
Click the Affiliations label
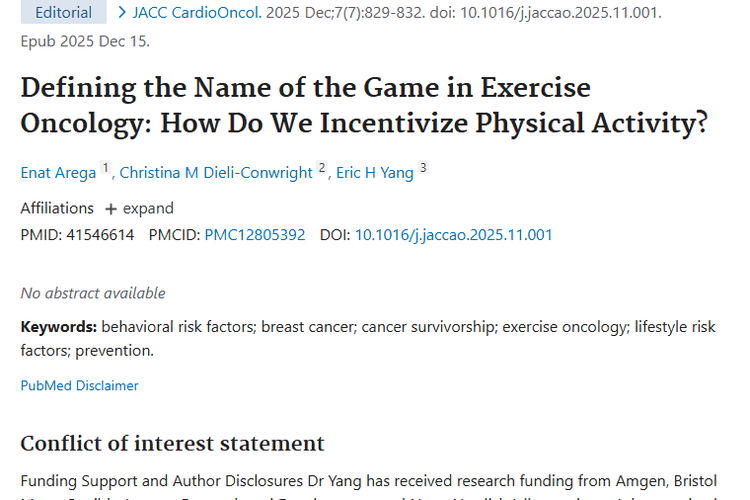(x=60, y=209)
